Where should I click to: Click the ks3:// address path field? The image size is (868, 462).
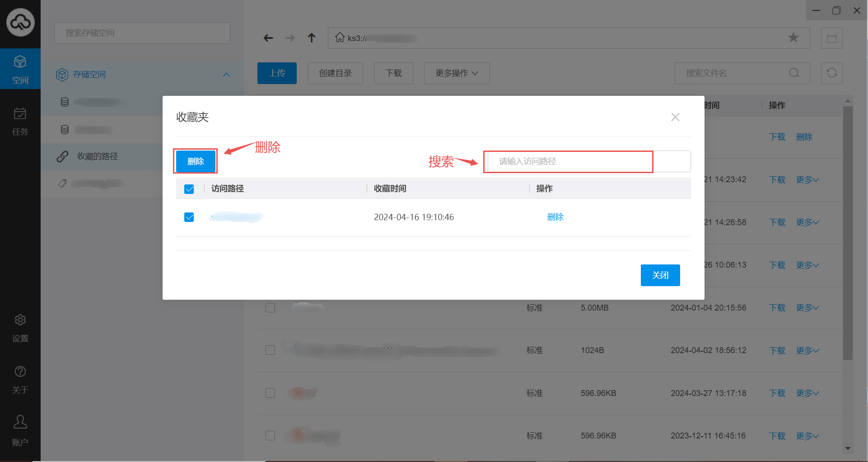[569, 38]
